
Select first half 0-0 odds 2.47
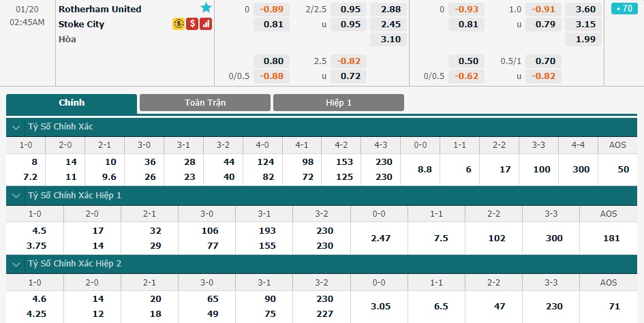(x=379, y=238)
